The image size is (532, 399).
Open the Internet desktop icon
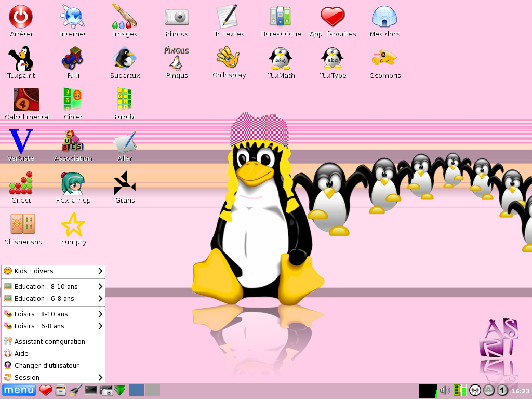tap(73, 17)
